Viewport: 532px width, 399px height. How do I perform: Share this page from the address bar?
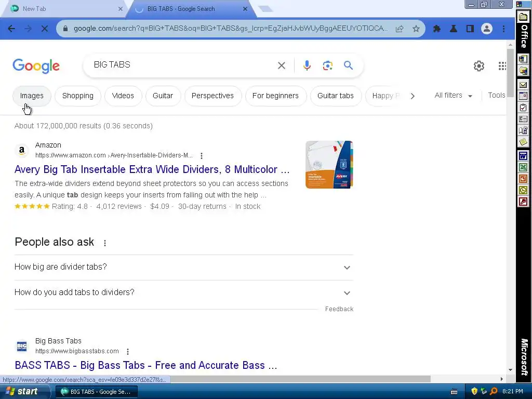(400, 29)
